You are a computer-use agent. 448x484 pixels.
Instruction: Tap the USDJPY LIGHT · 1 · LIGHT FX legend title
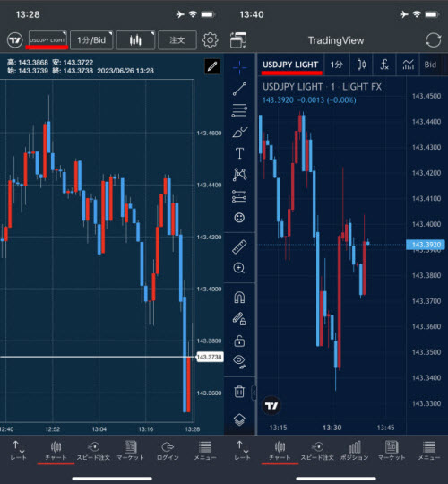pos(322,87)
